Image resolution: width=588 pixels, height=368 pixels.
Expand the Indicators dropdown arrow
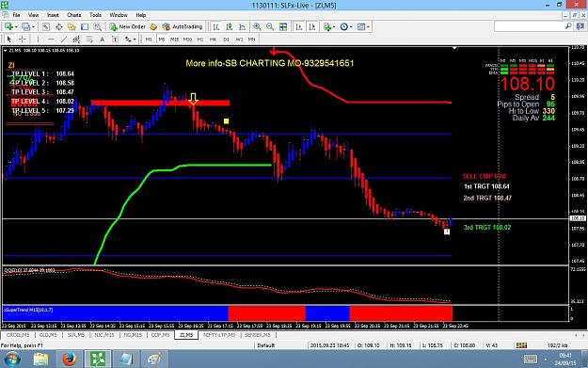tap(334, 27)
